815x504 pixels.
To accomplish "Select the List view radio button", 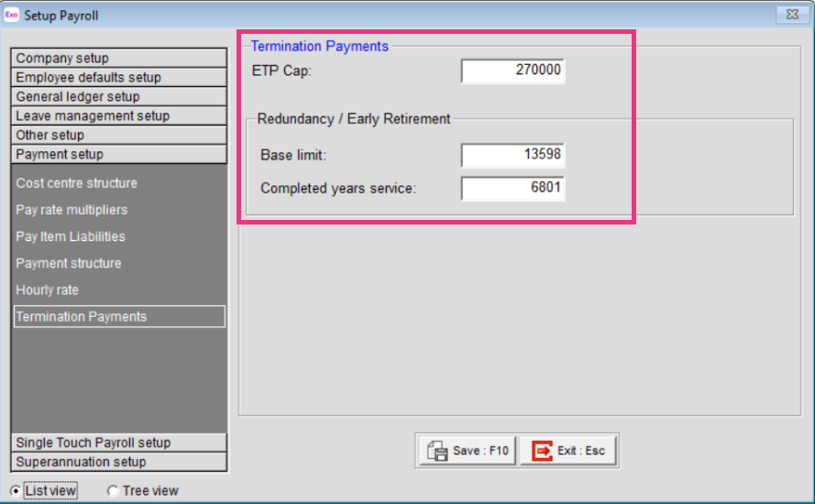I will coord(16,490).
